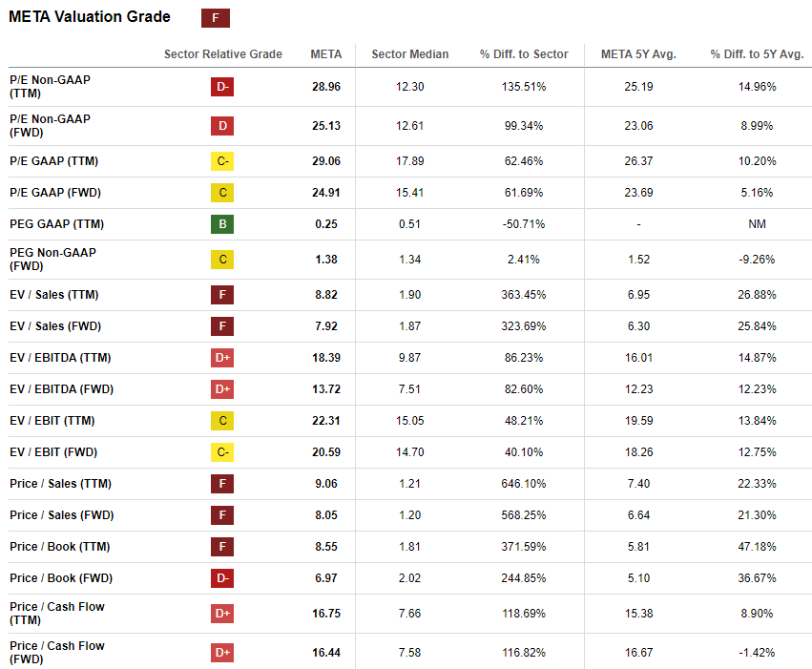
Task: Click the META Valuation Grade heading
Action: point(90,17)
